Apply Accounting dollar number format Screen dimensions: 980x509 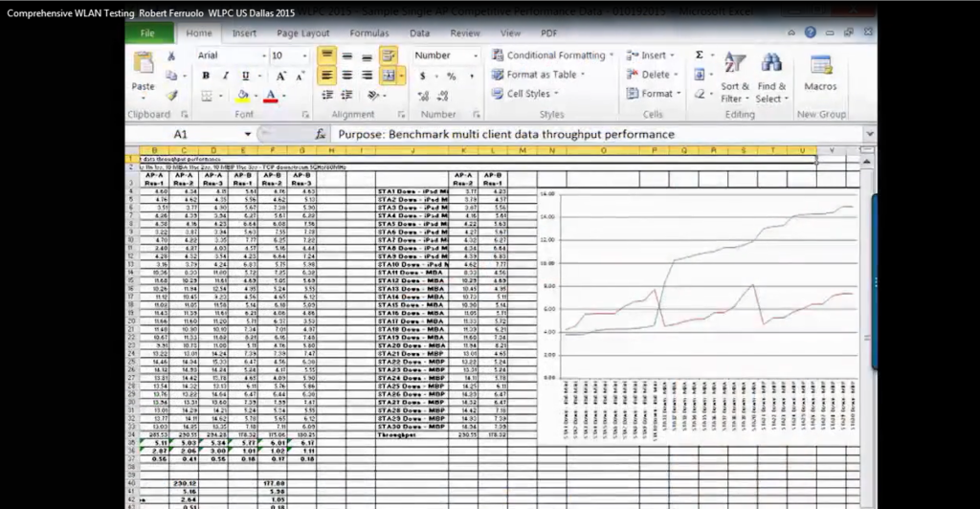pyautogui.click(x=422, y=76)
